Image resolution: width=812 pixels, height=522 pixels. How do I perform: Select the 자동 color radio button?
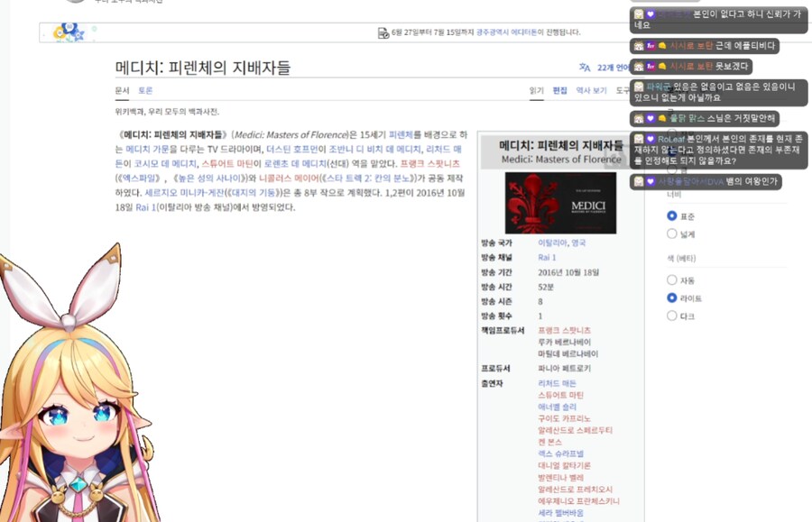pyautogui.click(x=671, y=279)
